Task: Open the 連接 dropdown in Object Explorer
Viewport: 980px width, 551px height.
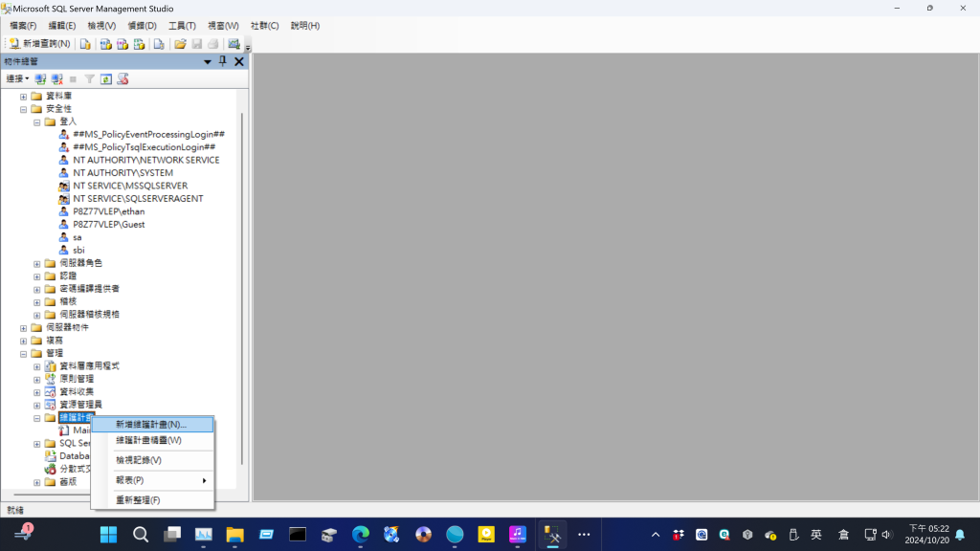Action: [x=17, y=79]
